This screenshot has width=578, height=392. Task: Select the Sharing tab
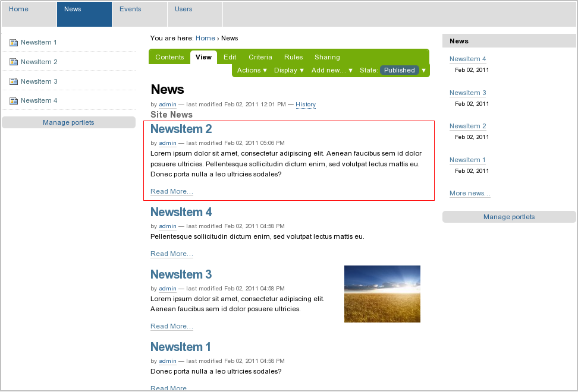click(327, 57)
